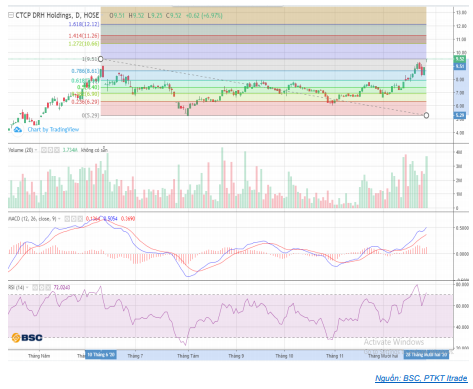The image size is (473, 389).
Task: Click the 28 Tháng Mười hai '20 date marker
Action: tap(426, 354)
